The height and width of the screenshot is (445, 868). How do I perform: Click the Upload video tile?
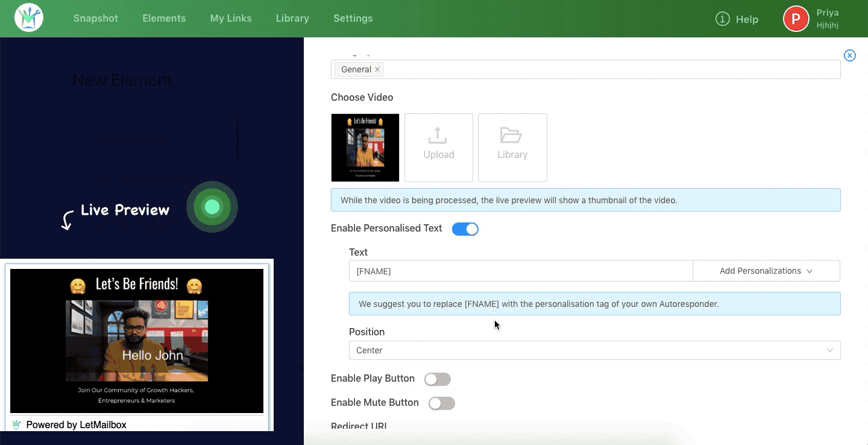click(x=439, y=148)
